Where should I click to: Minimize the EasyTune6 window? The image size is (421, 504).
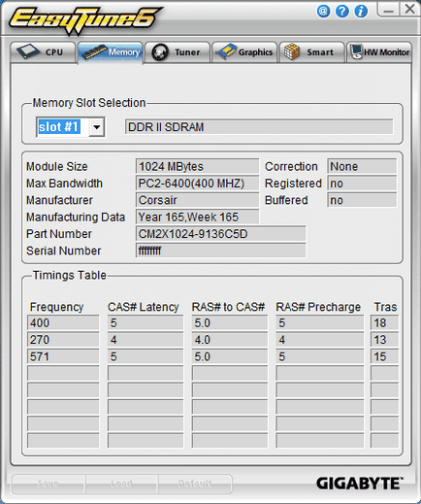click(x=388, y=10)
